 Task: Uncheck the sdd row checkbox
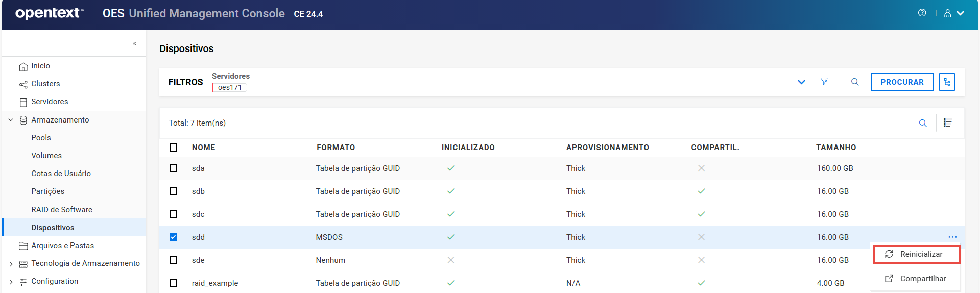(173, 237)
